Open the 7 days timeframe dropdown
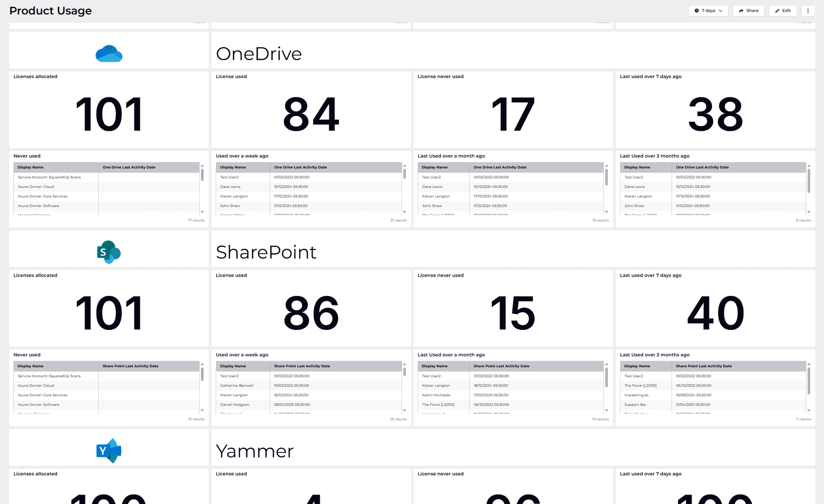The height and width of the screenshot is (504, 824). (708, 11)
